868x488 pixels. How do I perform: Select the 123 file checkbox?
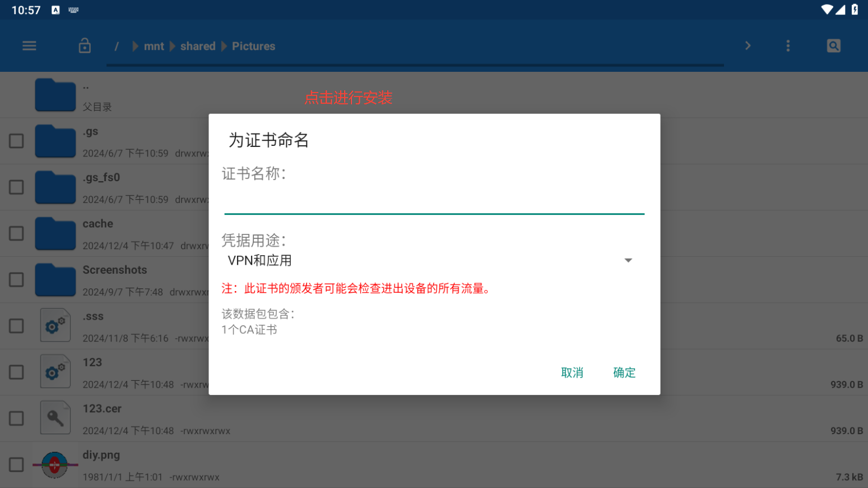tap(16, 372)
